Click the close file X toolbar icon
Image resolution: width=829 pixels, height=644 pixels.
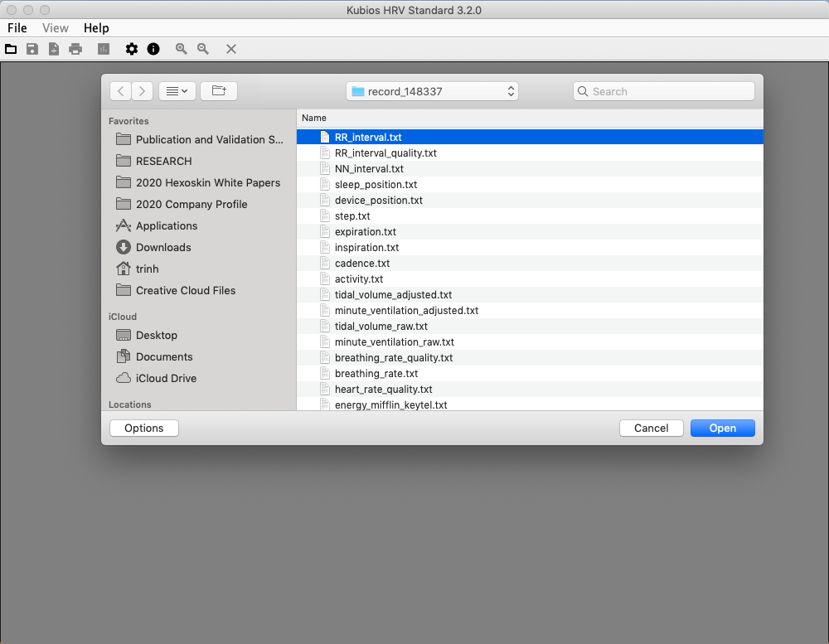point(231,49)
